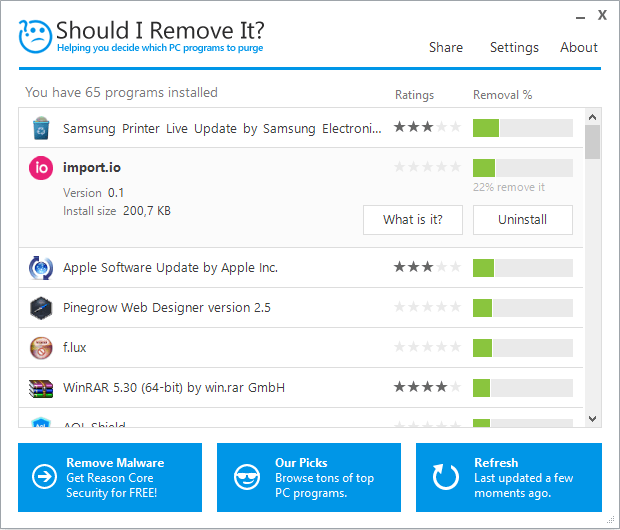Uninstall import.io with the Uninstall button
This screenshot has width=620, height=530.
(523, 220)
